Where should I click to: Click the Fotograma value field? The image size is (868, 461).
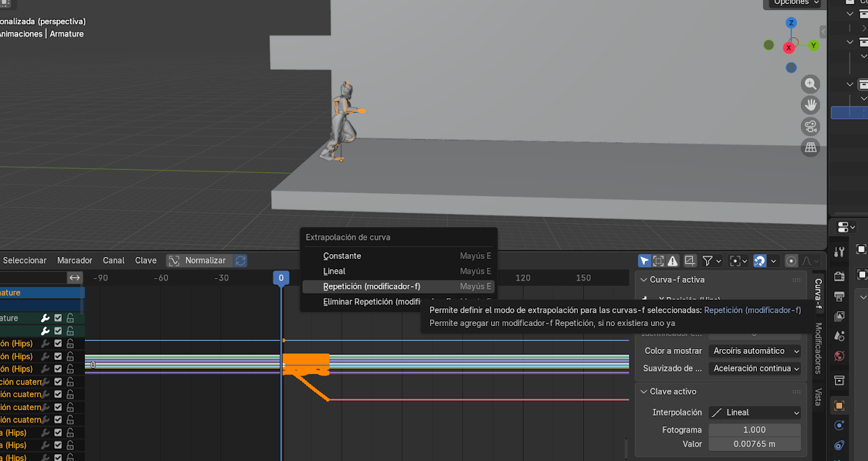coord(754,430)
